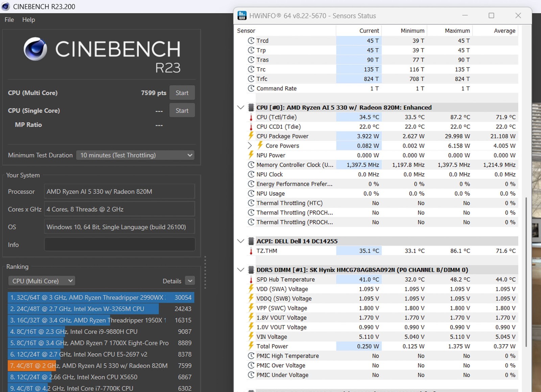541x392 pixels.
Task: Click the HWiNFO icon in the window title
Action: tap(242, 16)
